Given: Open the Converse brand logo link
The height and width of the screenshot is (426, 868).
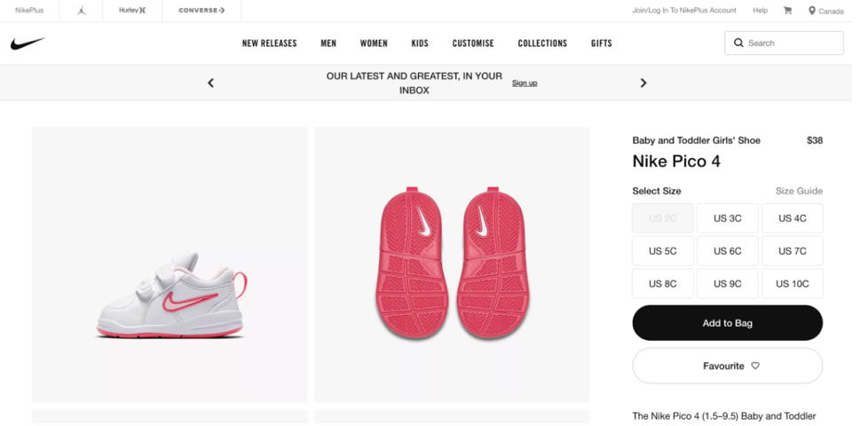Looking at the screenshot, I should [x=201, y=11].
